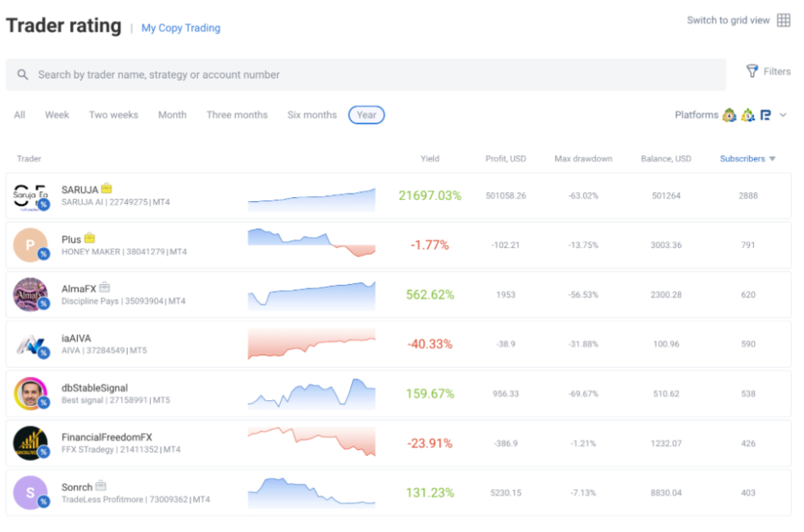Click percent badge on dbStableSignal avatar
Image resolution: width=804 pixels, height=532 pixels.
click(44, 403)
